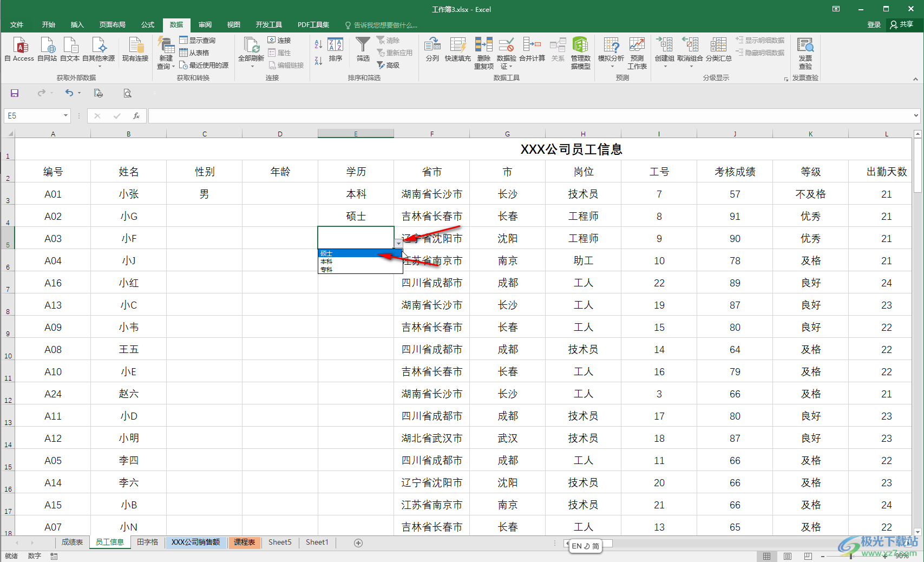This screenshot has height=562, width=924.
Task: Click the 告诉我您想要做什么 search box
Action: [x=382, y=25]
